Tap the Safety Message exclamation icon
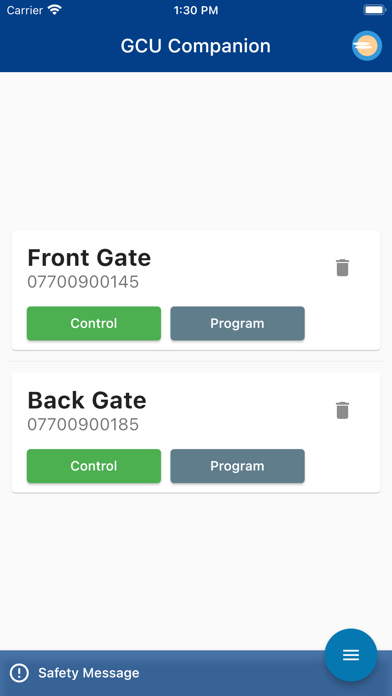 [x=19, y=673]
